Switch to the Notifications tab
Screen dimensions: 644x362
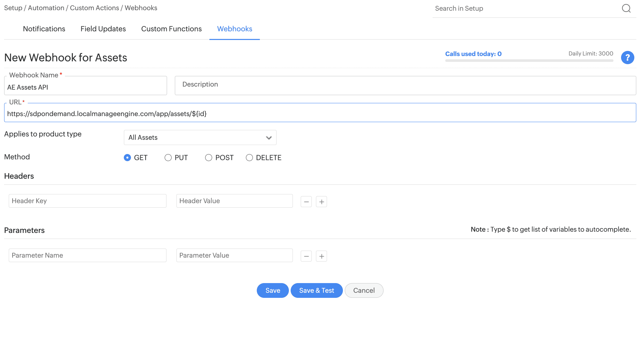44,29
